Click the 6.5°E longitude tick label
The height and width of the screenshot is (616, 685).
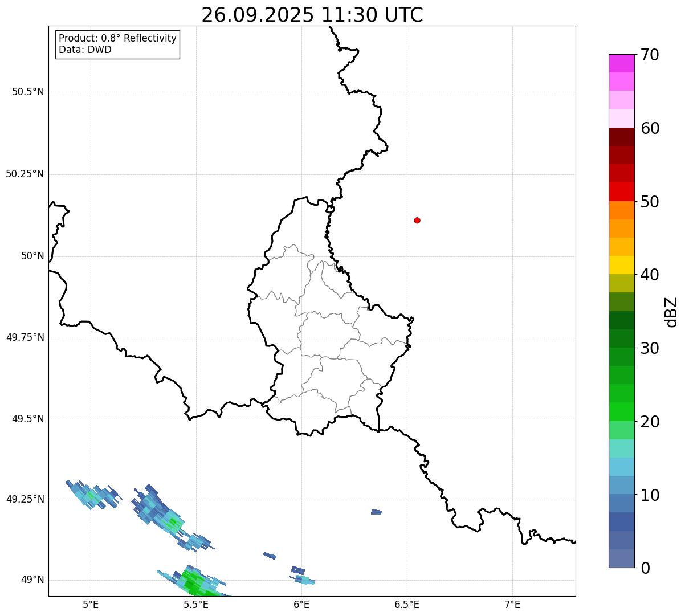point(407,604)
